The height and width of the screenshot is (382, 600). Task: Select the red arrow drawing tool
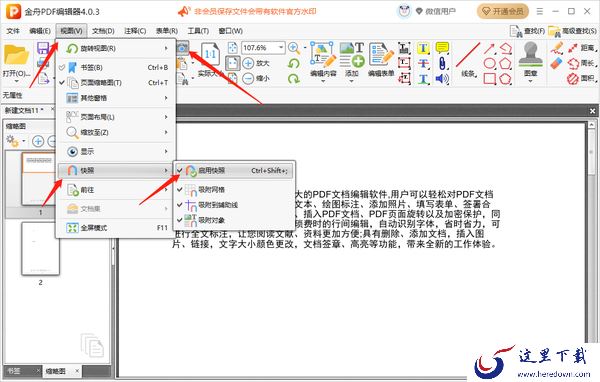(489, 48)
